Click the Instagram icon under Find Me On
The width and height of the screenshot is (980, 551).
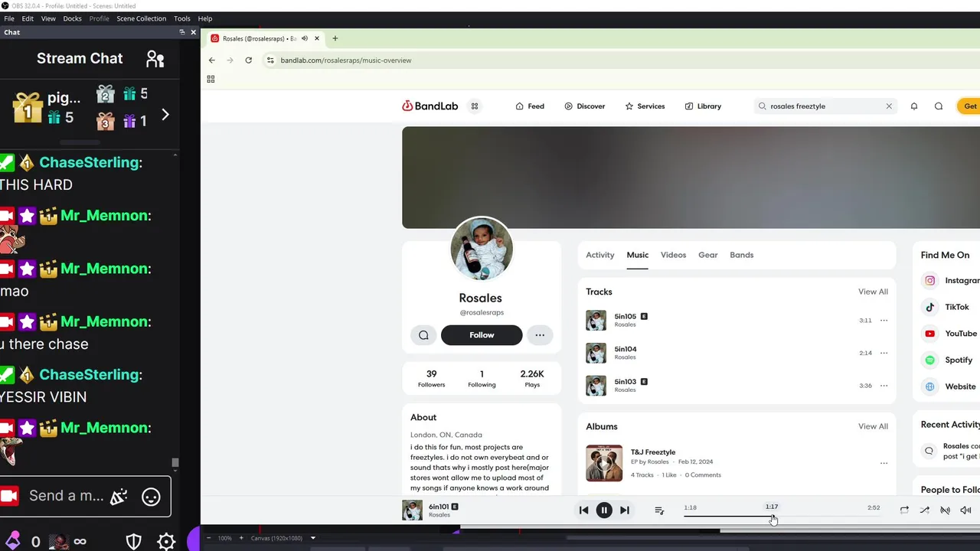tap(930, 281)
